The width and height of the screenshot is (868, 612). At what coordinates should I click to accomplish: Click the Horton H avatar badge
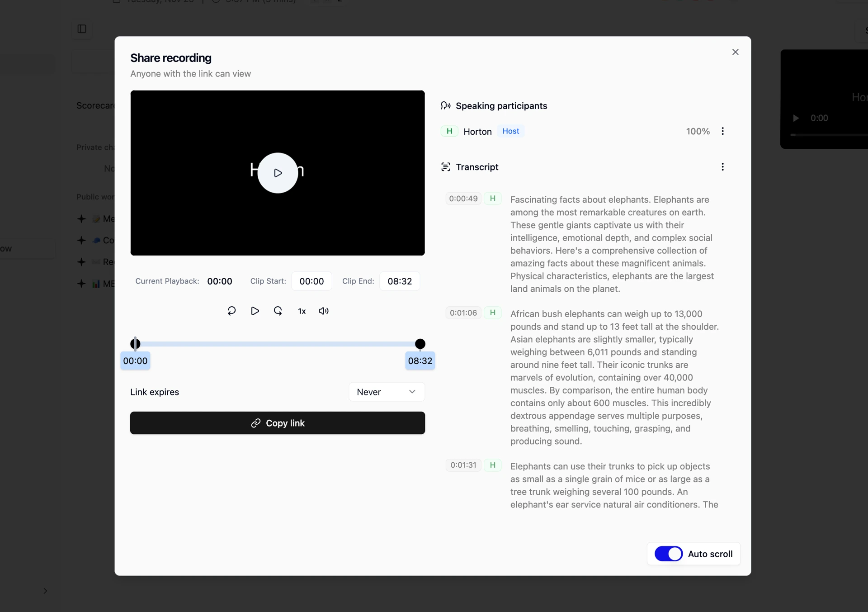[449, 131]
